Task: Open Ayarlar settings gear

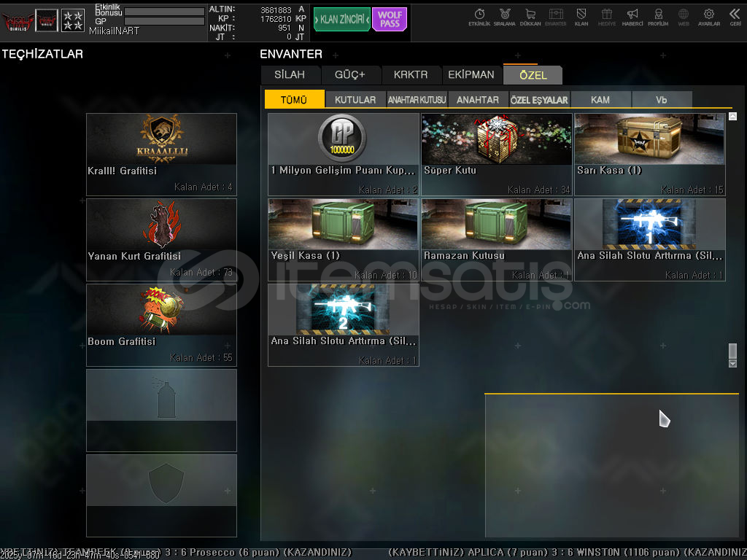Action: [x=709, y=17]
